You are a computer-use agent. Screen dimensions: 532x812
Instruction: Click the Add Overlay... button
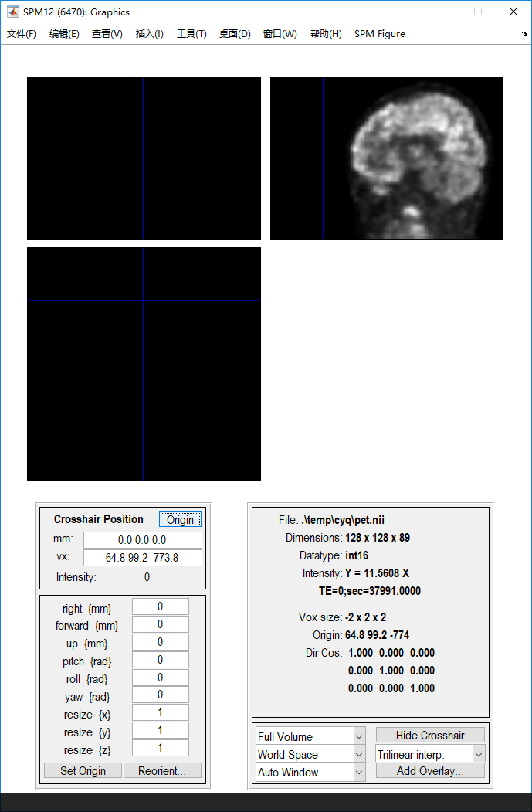coord(430,770)
